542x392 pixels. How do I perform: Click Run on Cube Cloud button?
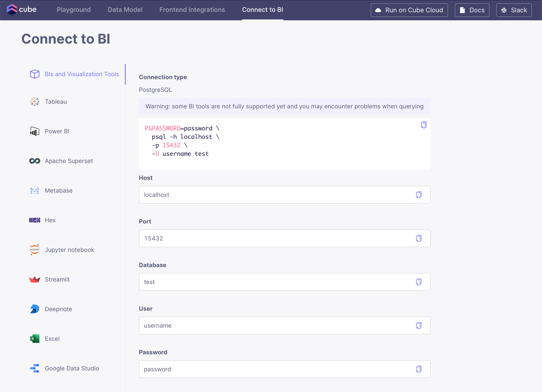pyautogui.click(x=409, y=10)
